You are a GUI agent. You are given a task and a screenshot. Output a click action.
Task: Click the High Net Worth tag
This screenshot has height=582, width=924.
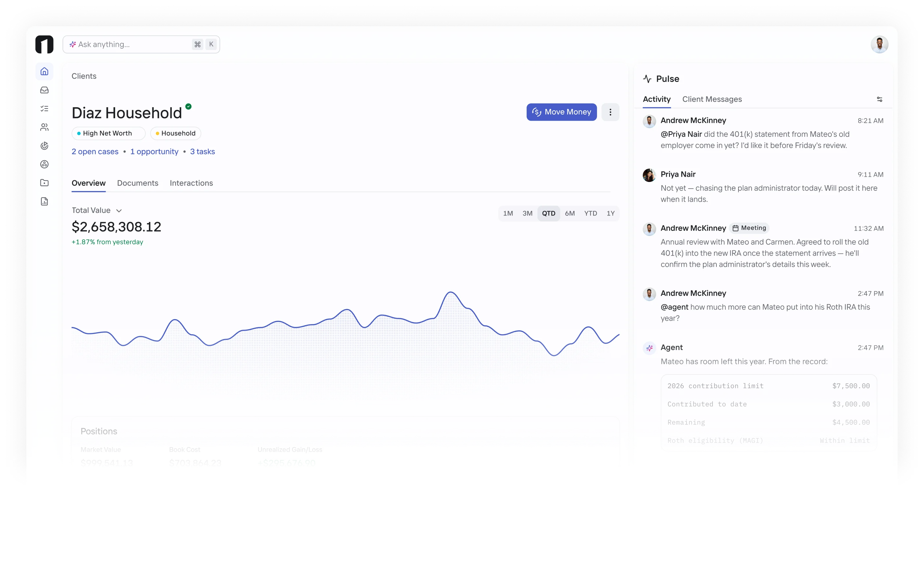109,133
